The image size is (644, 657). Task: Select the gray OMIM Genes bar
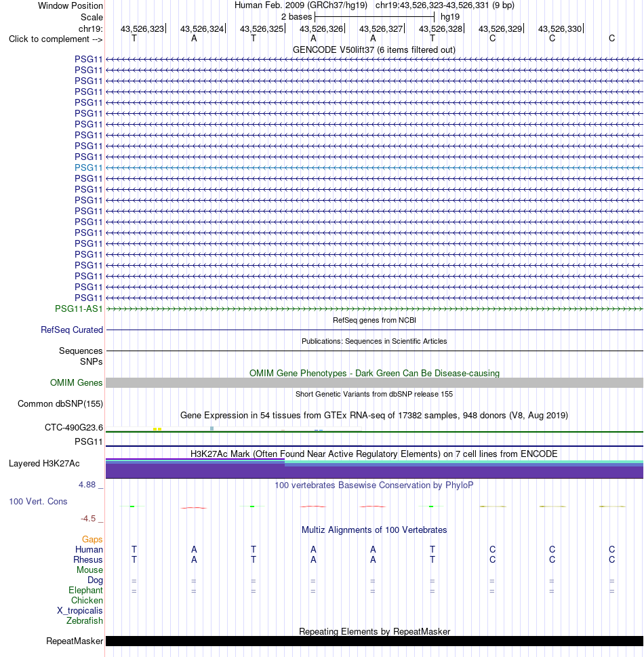coord(374,382)
